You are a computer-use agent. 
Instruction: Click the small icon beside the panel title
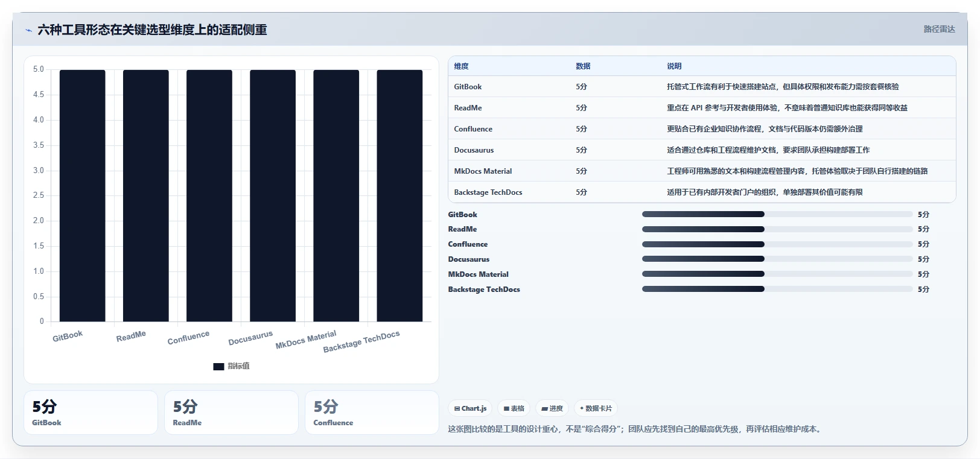coord(28,30)
